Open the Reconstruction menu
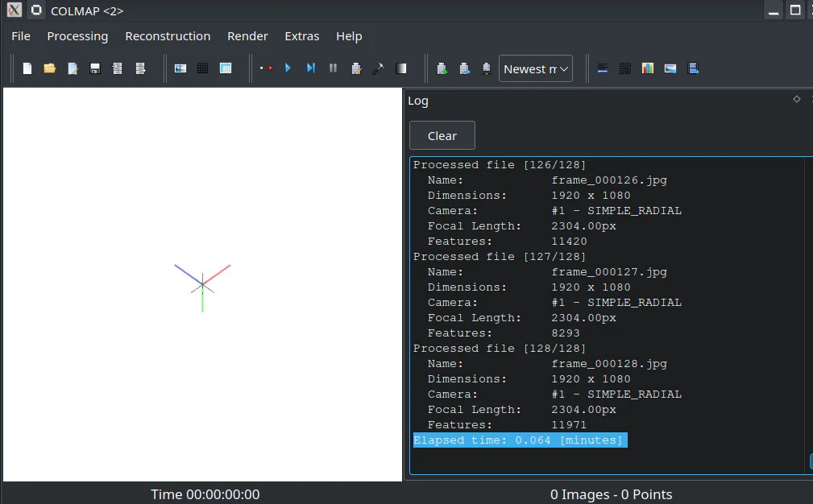This screenshot has width=813, height=504. 168,36
